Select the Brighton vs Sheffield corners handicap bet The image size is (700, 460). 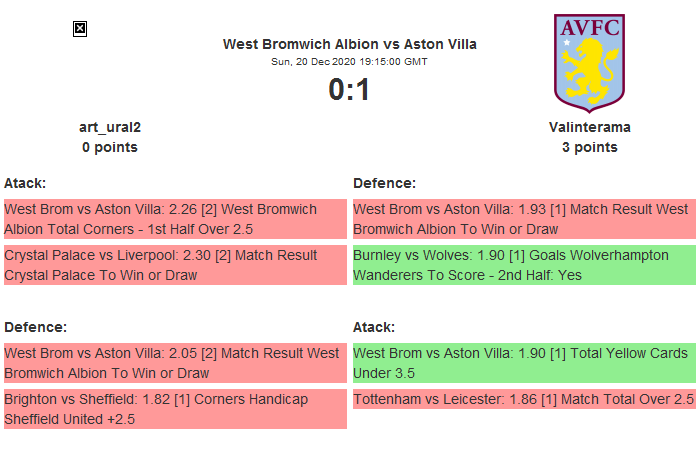(x=175, y=409)
